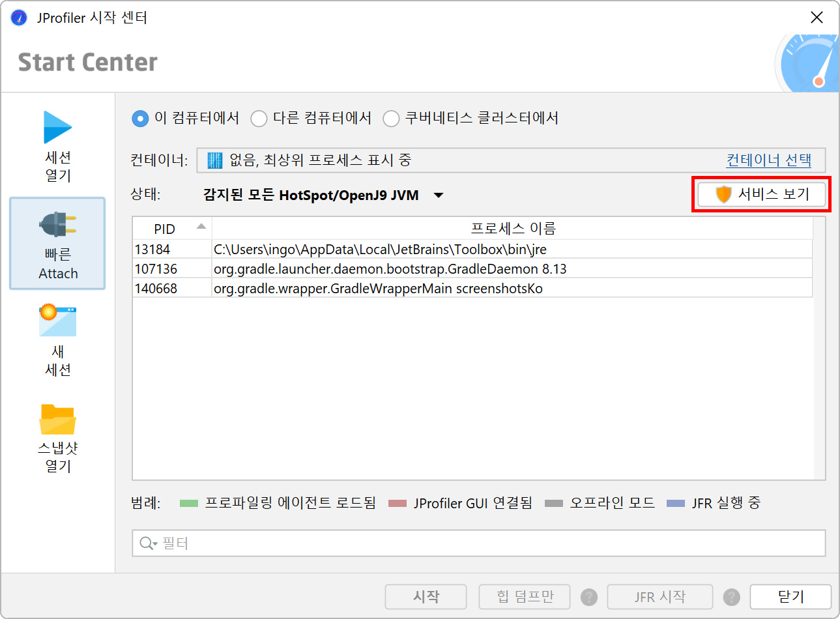
Task: Click the red JProfiler GUI 연결됨 legend swatch
Action: coord(398,504)
